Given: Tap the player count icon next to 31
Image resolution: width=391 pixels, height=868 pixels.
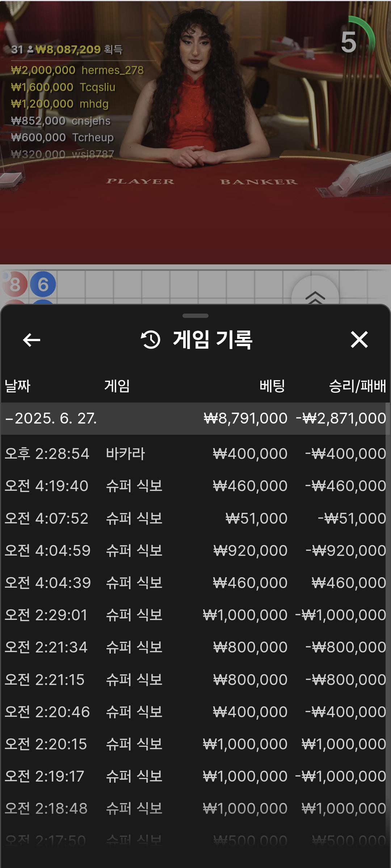Looking at the screenshot, I should click(30, 49).
